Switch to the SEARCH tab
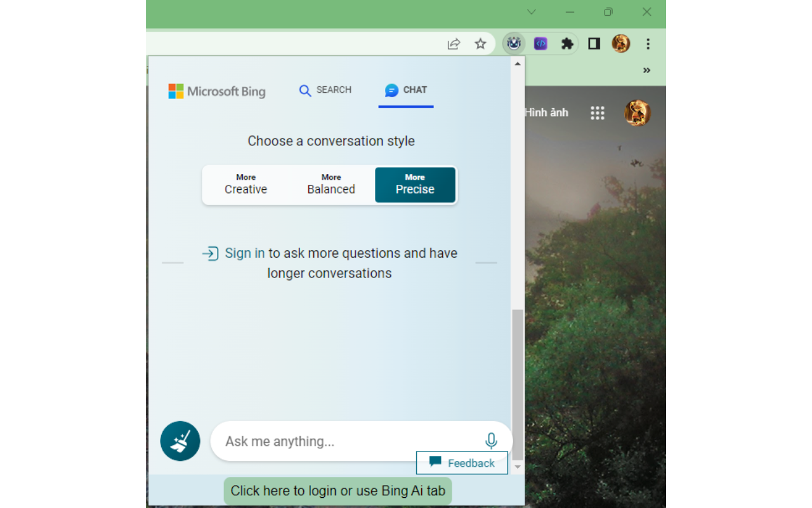812x508 pixels. pos(325,90)
